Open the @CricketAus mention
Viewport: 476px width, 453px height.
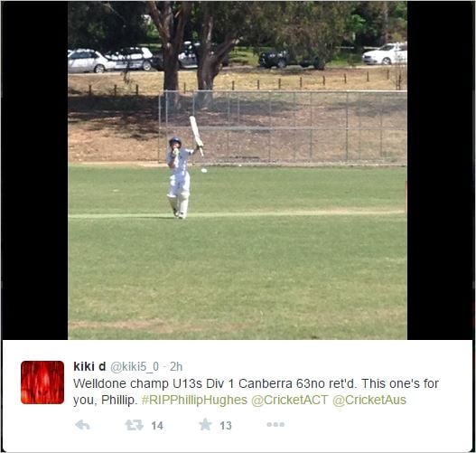coord(369,400)
